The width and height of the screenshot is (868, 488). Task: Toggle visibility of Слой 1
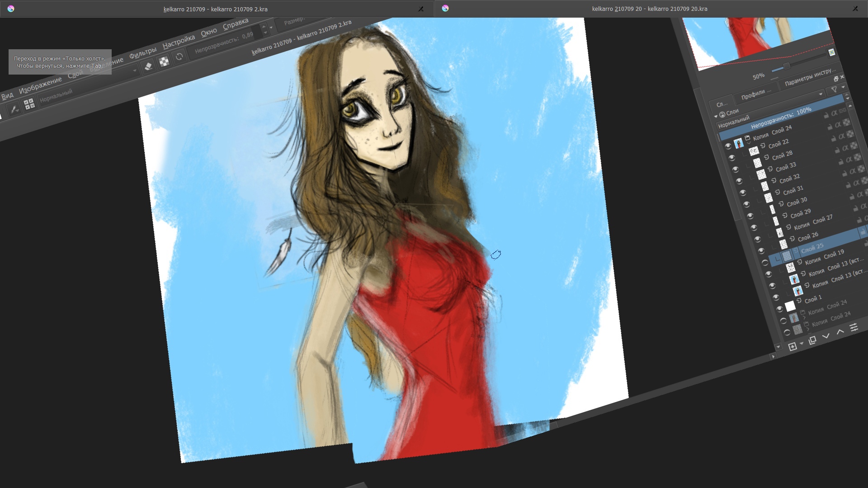[779, 309]
